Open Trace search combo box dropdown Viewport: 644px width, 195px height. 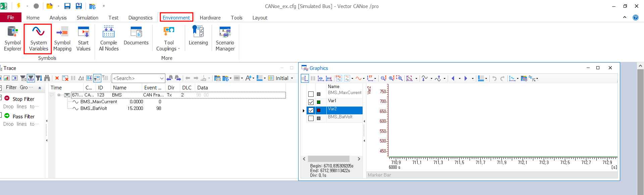click(162, 78)
